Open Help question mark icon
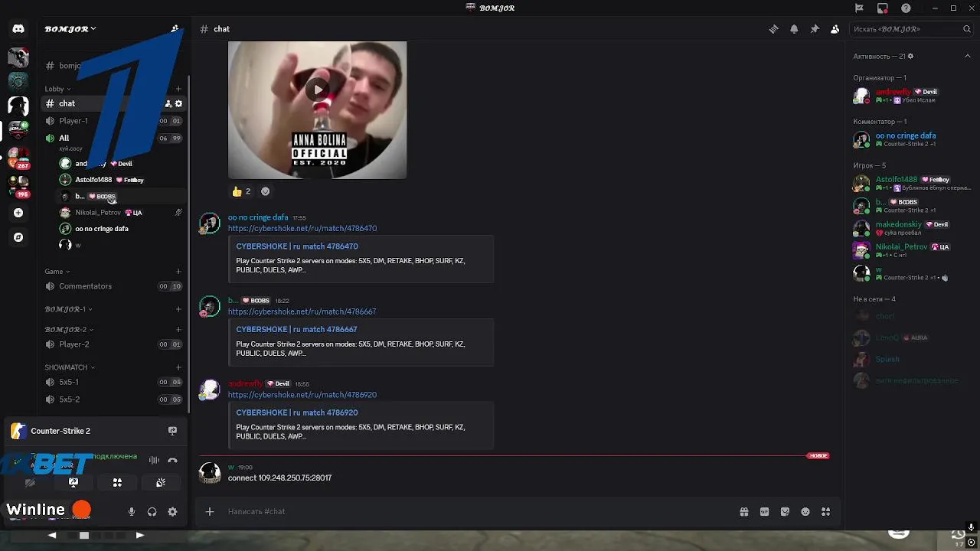Screen dimensions: 980x551 [x=906, y=8]
